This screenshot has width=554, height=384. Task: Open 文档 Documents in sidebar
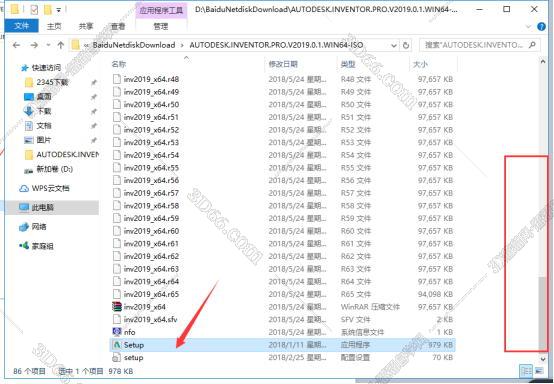[x=44, y=126]
